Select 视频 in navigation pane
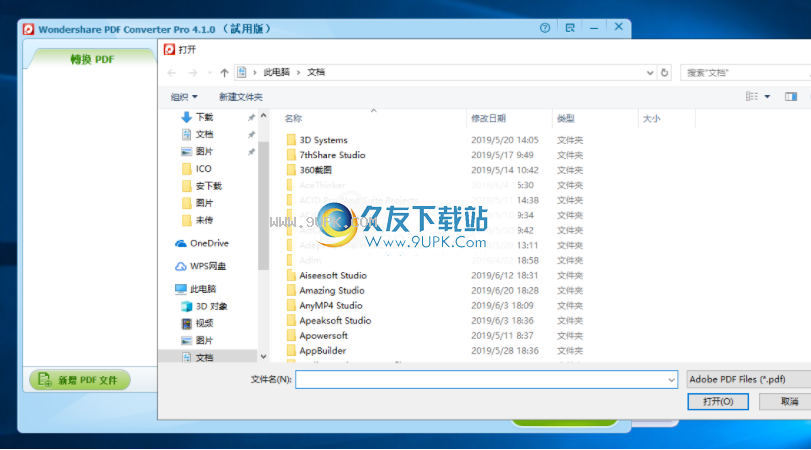 pos(204,323)
